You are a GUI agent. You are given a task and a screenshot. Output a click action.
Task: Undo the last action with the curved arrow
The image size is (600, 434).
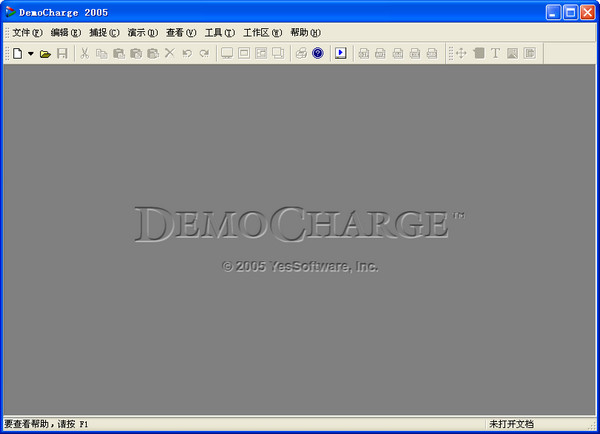(187, 53)
